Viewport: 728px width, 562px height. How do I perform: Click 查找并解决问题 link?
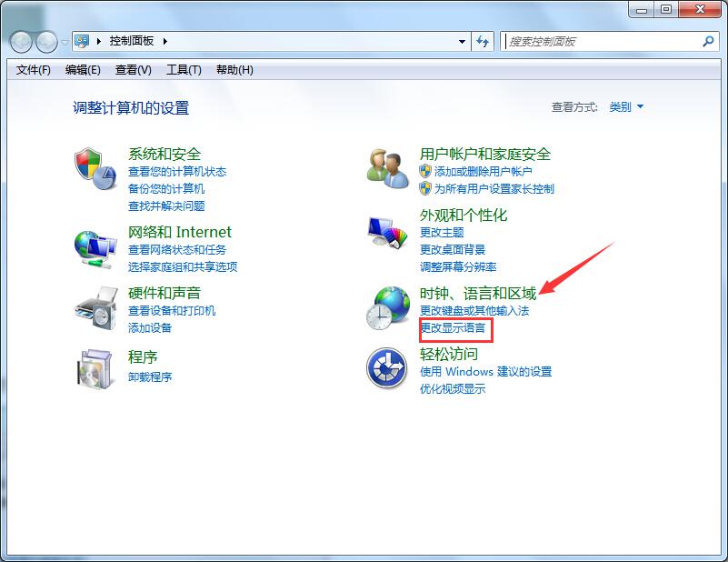point(166,206)
